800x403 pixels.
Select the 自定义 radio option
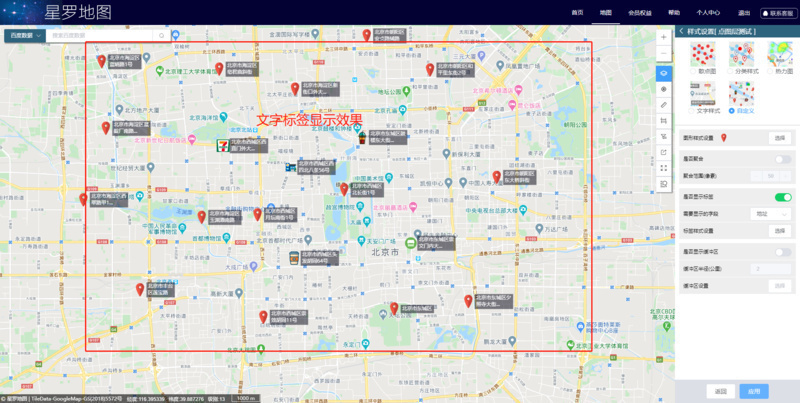[731, 110]
